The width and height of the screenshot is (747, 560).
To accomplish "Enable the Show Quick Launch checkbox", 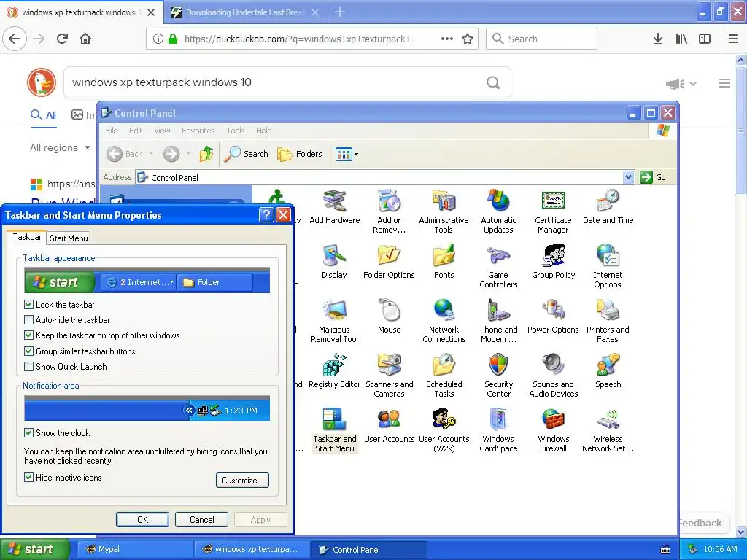I will coord(28,367).
